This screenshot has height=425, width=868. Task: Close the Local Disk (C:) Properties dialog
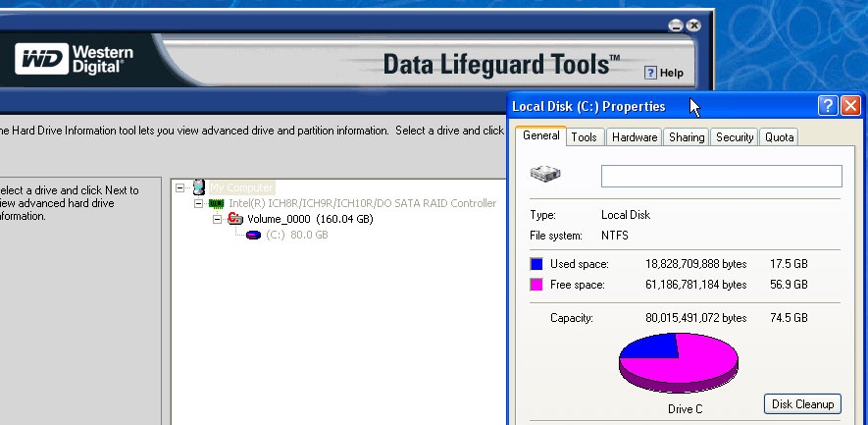(x=850, y=105)
